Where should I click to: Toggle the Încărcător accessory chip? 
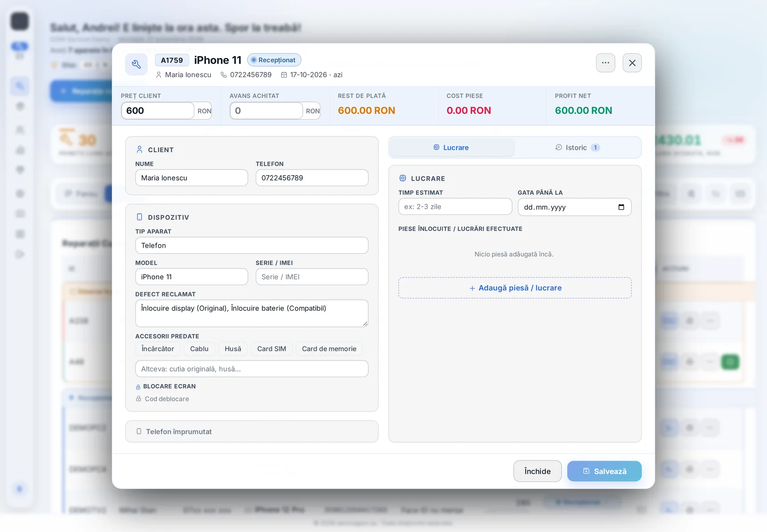(x=158, y=349)
